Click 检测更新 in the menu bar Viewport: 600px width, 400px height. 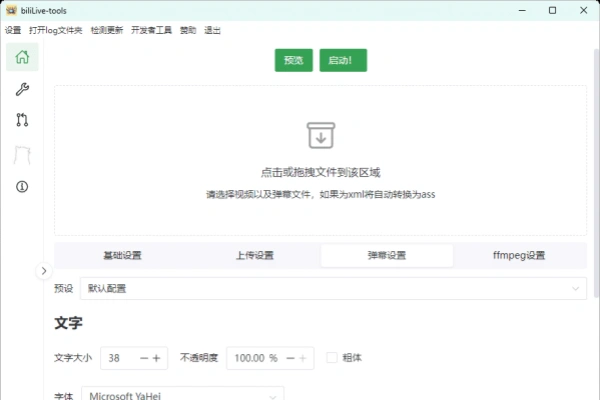(105, 30)
